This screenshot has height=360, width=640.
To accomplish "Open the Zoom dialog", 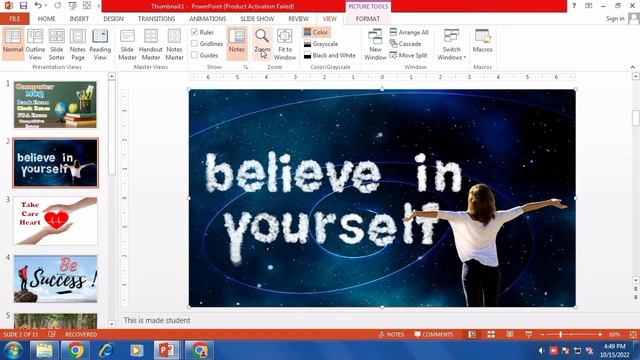I will [x=262, y=44].
